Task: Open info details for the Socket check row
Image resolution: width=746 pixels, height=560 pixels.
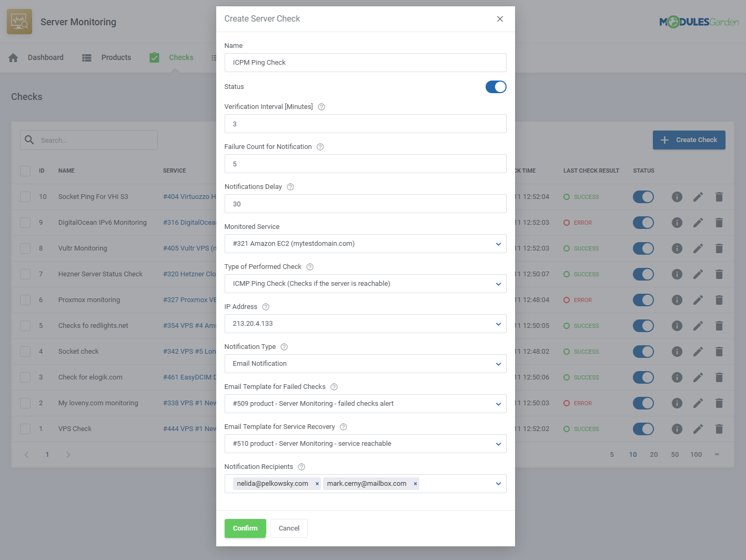Action: 677,351
